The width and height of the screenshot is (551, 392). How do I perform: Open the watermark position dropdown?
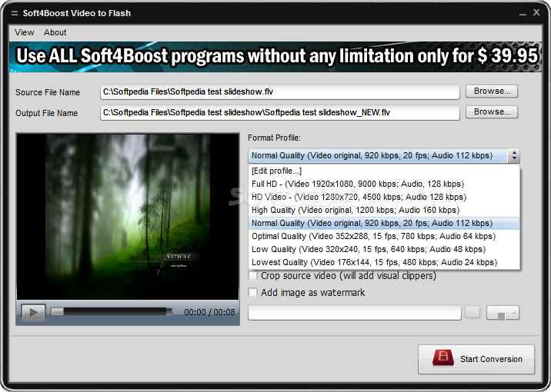pyautogui.click(x=503, y=312)
